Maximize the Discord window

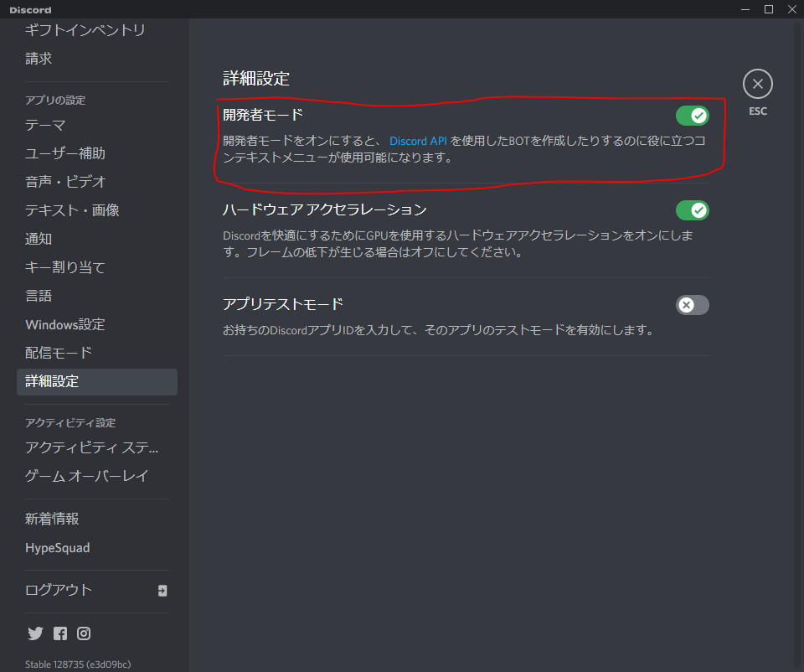769,9
